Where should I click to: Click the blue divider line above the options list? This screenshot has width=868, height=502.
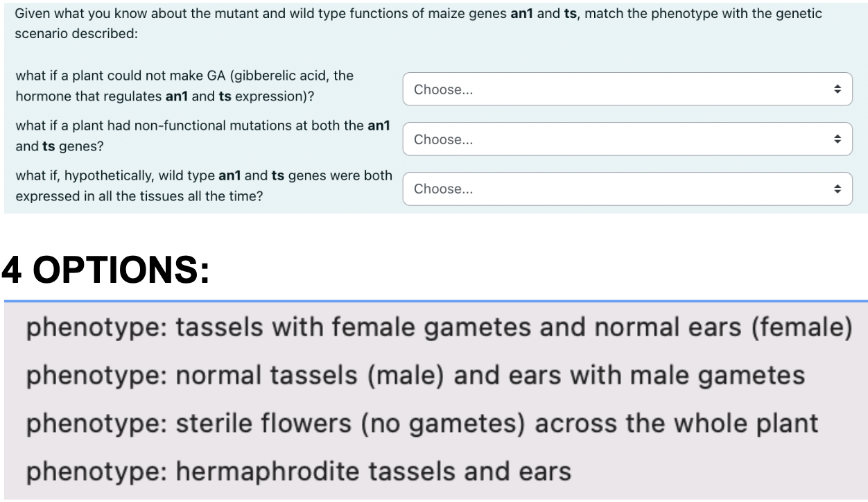pyautogui.click(x=434, y=300)
